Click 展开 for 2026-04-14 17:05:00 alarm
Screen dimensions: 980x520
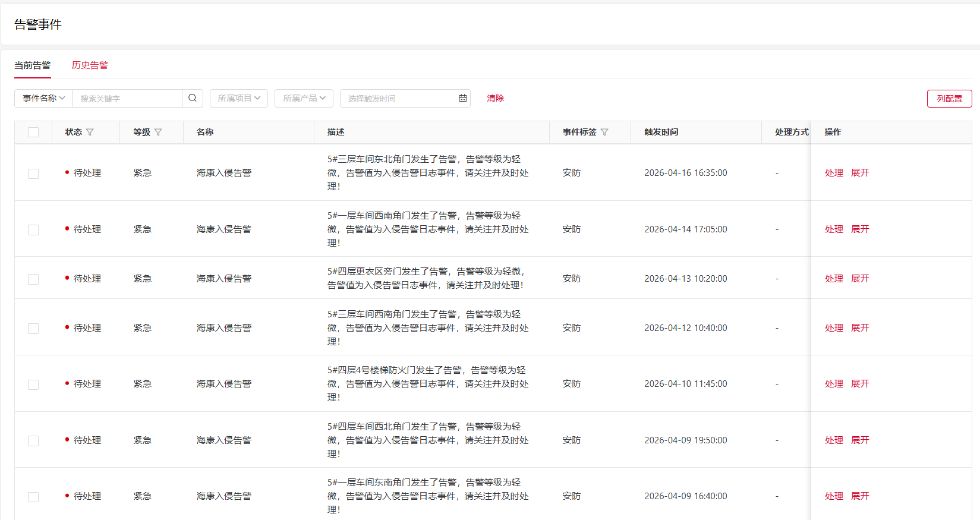pos(860,229)
